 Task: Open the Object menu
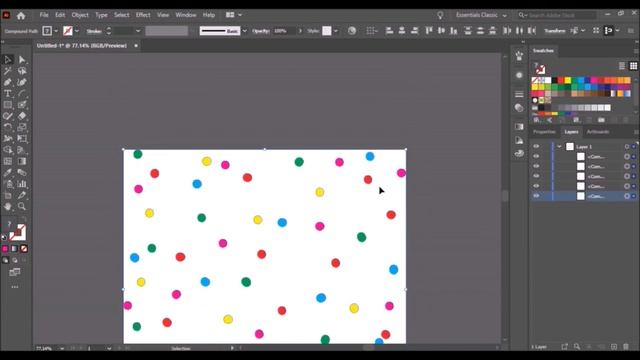80,15
